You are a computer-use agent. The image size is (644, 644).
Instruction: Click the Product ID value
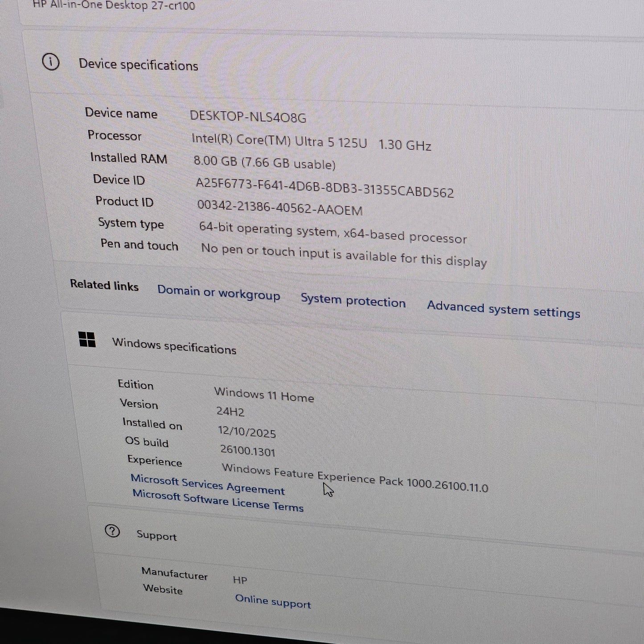[281, 208]
